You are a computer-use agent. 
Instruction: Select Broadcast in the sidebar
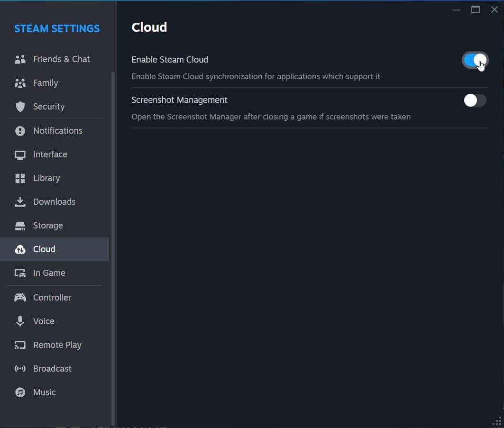(55, 369)
